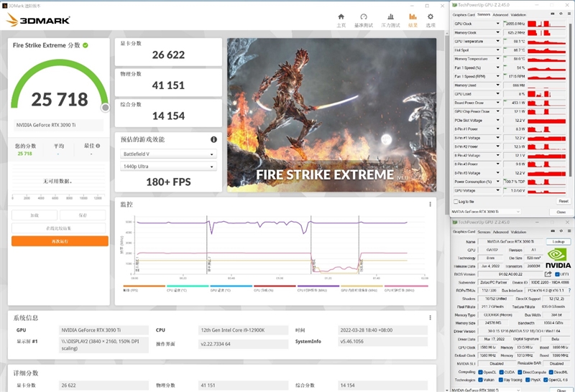This screenshot has width=575, height=392.
Task: Click the NVIDIA logo in GPU-Z
Action: click(x=558, y=258)
